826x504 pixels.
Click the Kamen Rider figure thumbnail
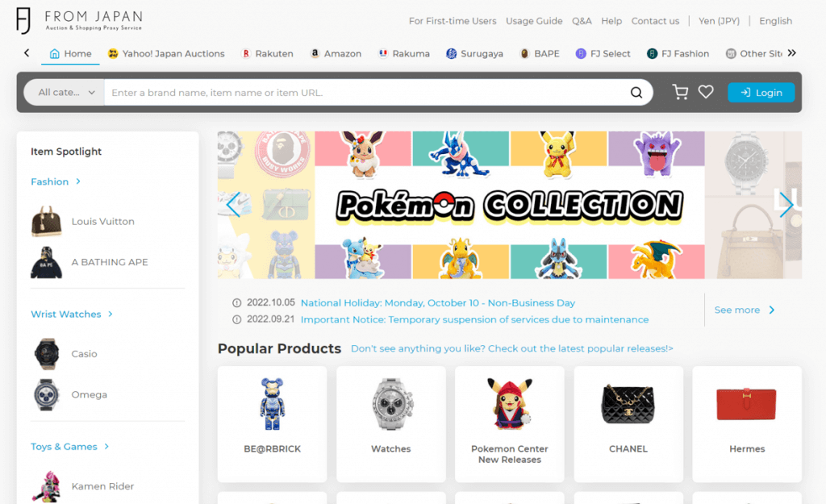click(x=46, y=486)
